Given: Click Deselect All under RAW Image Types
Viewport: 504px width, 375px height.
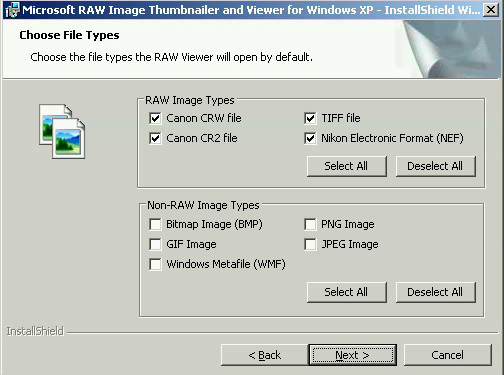Looking at the screenshot, I should click(435, 166).
